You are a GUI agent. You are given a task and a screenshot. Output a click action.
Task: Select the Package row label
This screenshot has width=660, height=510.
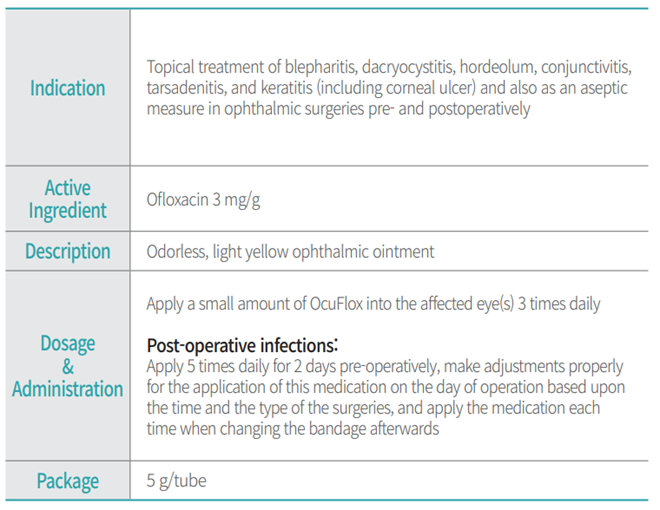click(67, 481)
